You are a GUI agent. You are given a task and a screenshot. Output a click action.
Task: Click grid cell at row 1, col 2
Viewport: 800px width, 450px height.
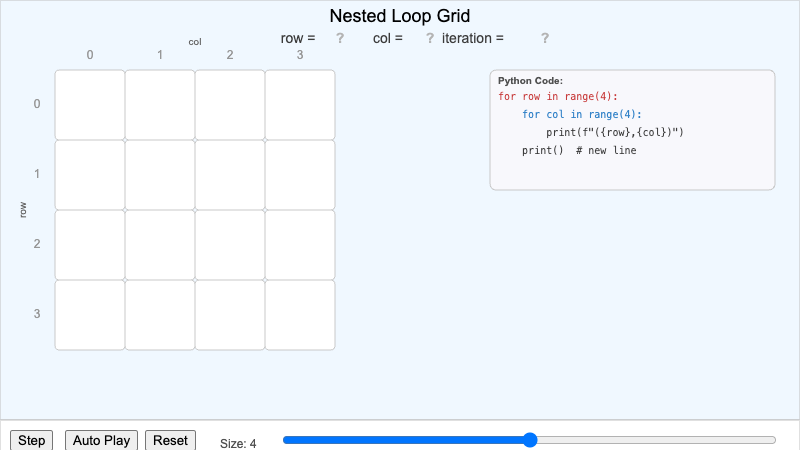point(230,175)
